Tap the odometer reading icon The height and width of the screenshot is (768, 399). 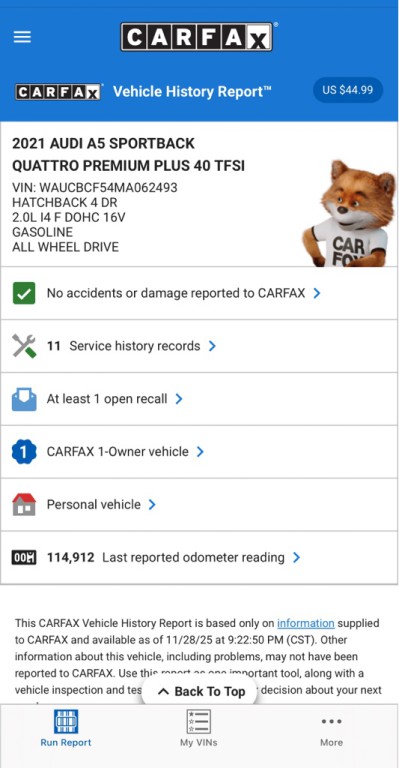pos(24,557)
